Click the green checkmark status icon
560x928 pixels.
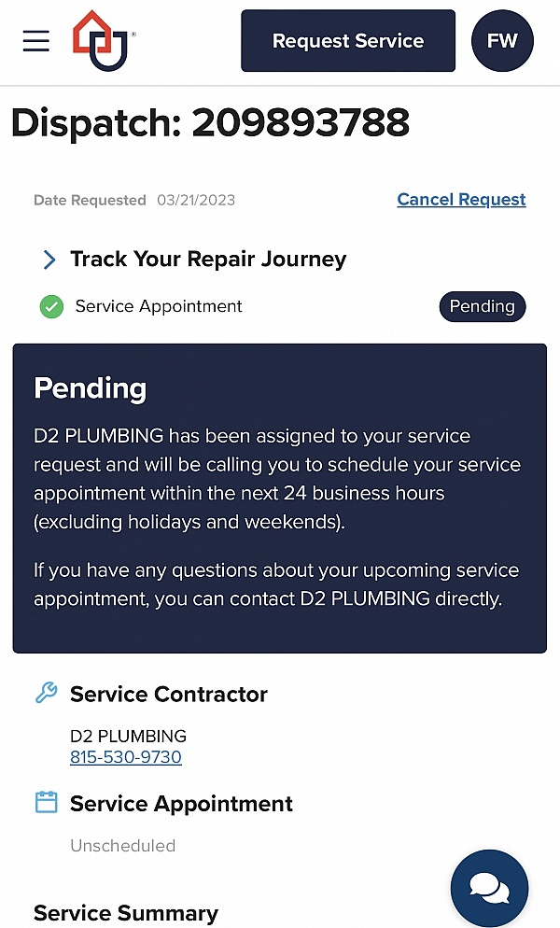[x=51, y=306]
